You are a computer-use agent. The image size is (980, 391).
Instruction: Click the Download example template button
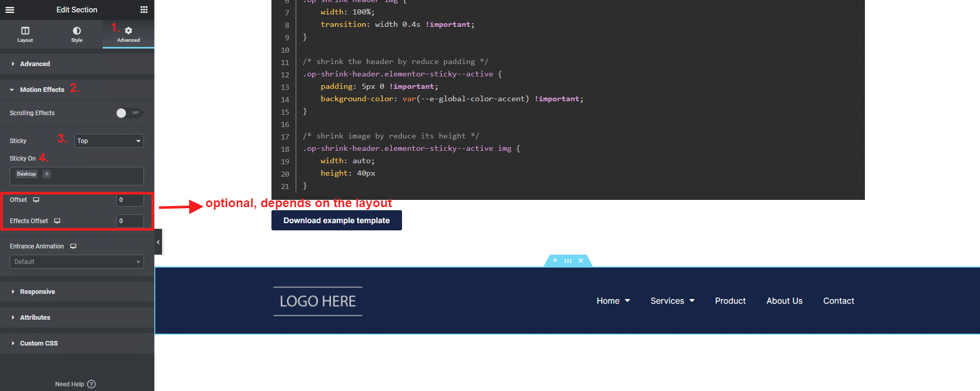336,221
